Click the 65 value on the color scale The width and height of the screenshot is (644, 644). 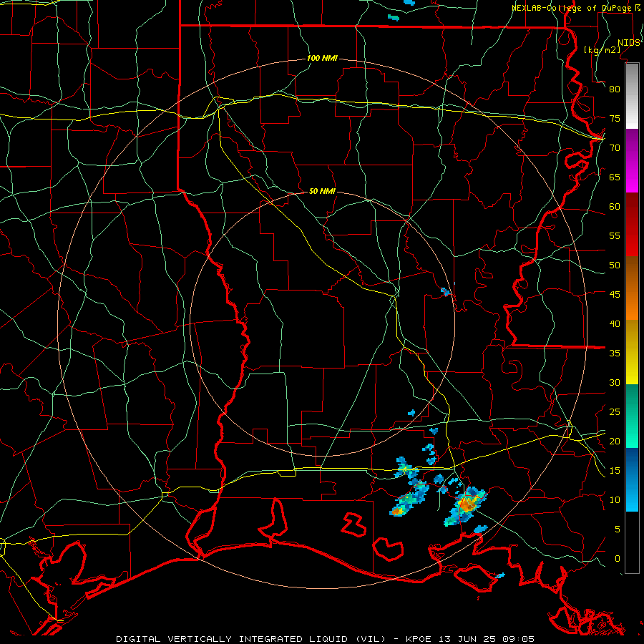point(615,177)
